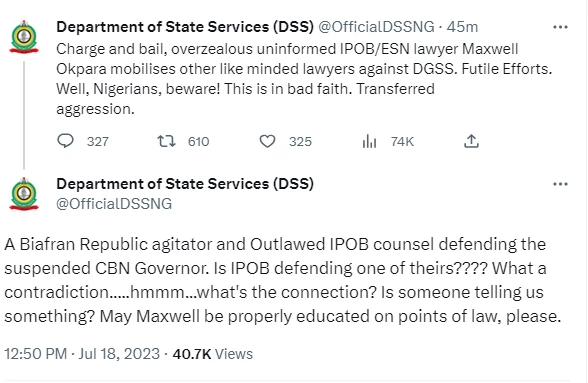View the 325 likes count
This screenshot has height=383, width=588.
pos(300,142)
